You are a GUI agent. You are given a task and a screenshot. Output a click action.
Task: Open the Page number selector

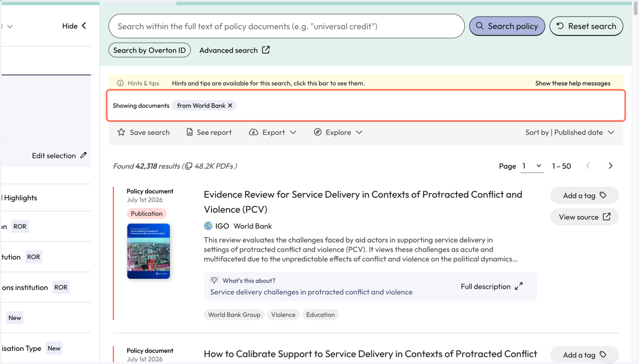point(532,166)
